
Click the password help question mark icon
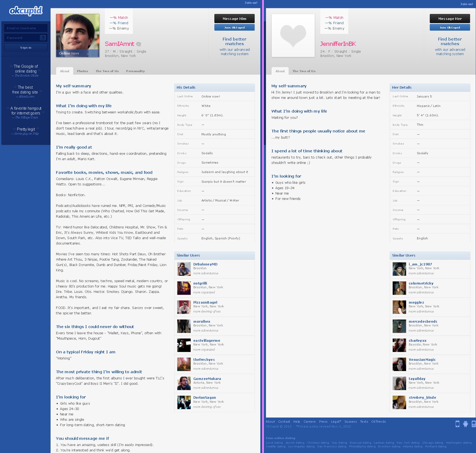click(x=43, y=38)
